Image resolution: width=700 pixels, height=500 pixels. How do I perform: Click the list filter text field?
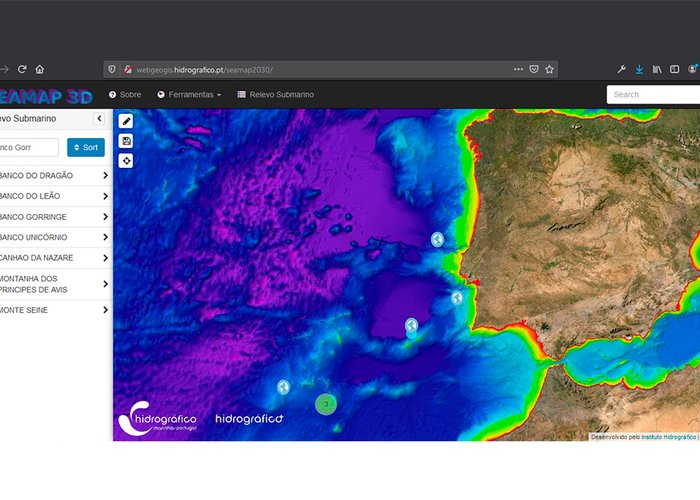29,147
